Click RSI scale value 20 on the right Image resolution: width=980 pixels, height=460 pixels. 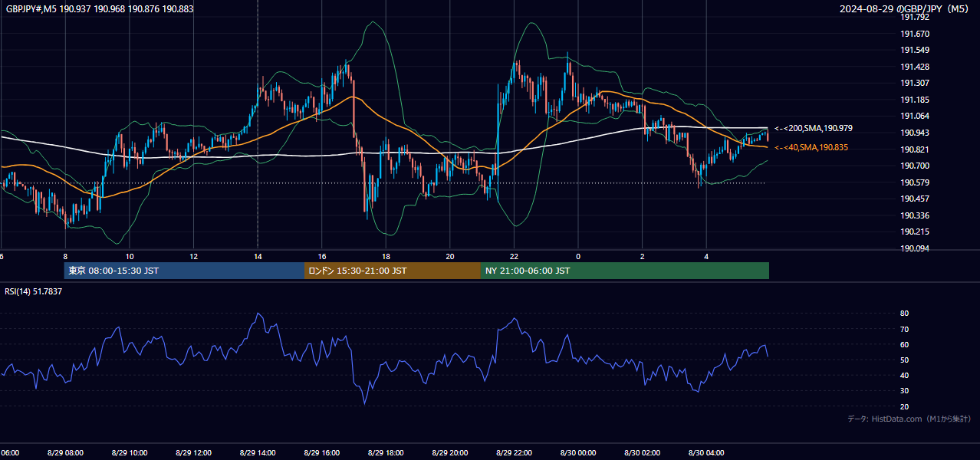(x=905, y=406)
